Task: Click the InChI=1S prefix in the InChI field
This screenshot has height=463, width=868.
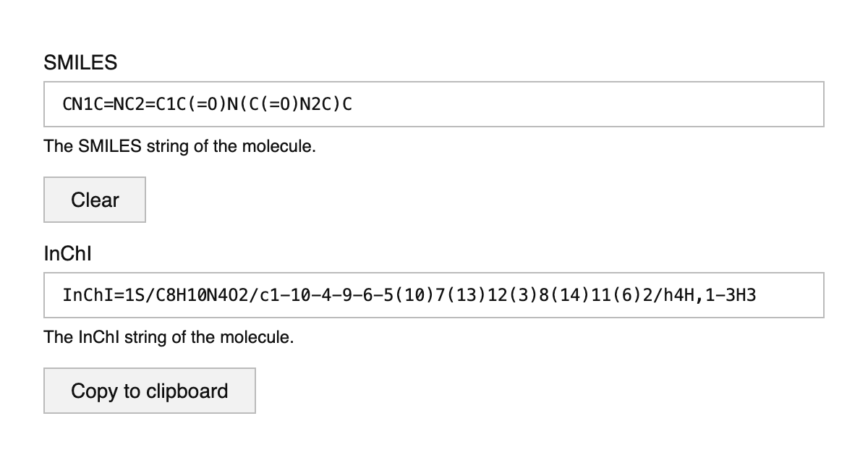Action: click(x=94, y=295)
